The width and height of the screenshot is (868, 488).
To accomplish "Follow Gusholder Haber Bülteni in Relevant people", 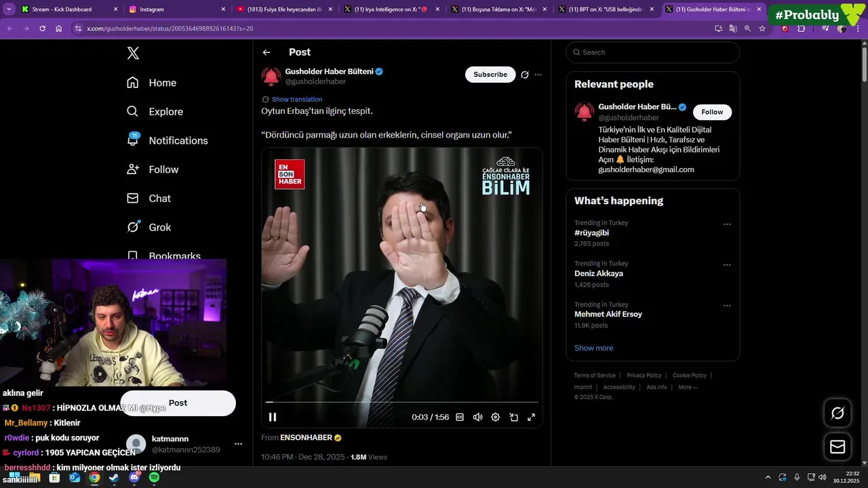I will pyautogui.click(x=712, y=112).
